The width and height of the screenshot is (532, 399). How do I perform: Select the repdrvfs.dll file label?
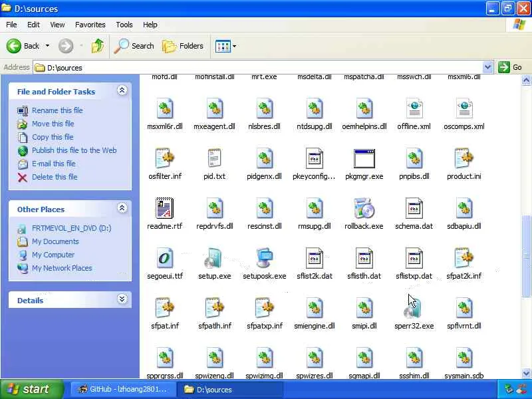pos(214,226)
